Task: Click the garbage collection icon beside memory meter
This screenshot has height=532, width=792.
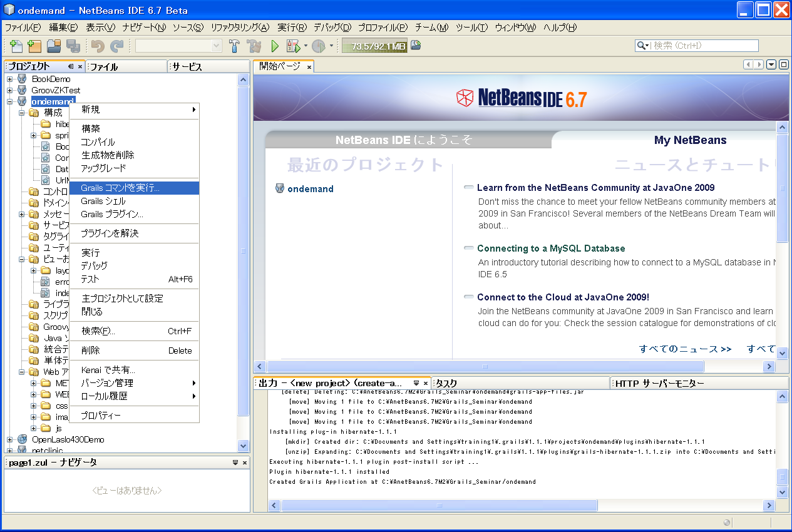Action: point(416,45)
